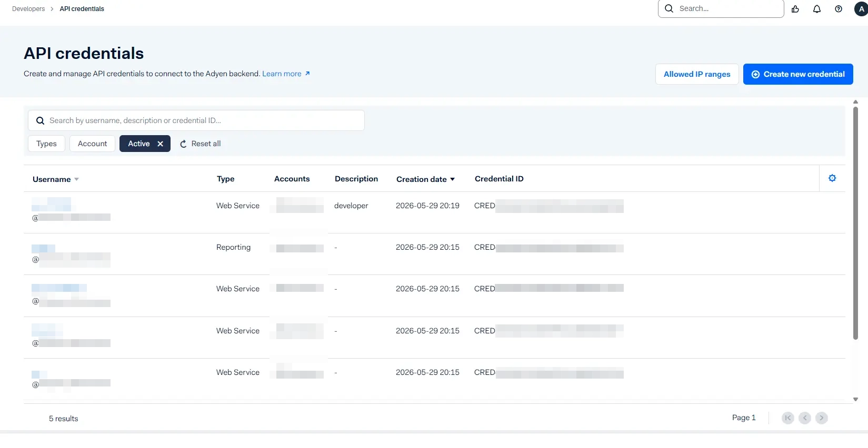This screenshot has width=868, height=448.
Task: Open the user account avatar menu
Action: [861, 9]
